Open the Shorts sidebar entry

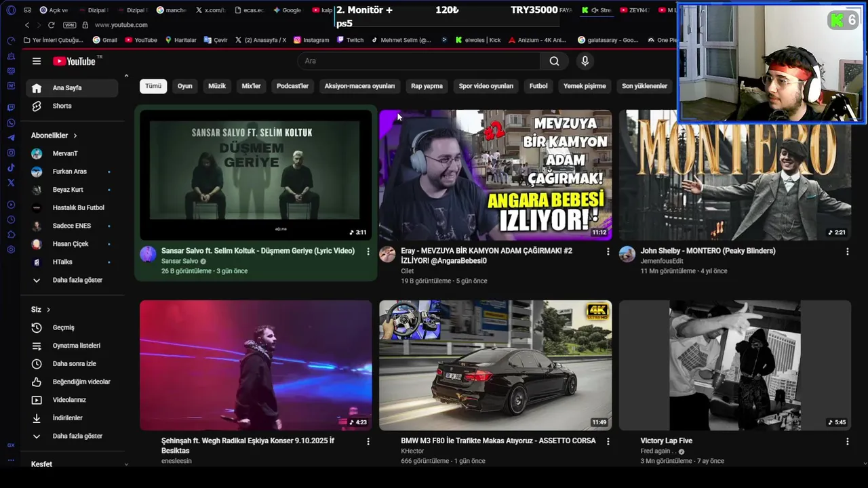pyautogui.click(x=72, y=106)
